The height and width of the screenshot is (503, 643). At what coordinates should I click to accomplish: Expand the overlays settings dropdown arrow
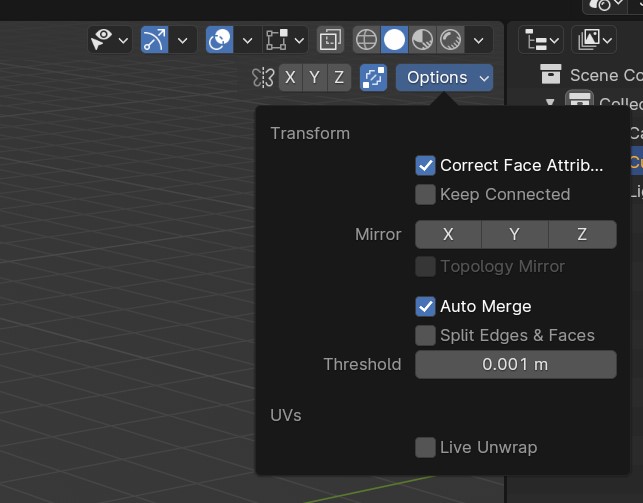[x=247, y=40]
